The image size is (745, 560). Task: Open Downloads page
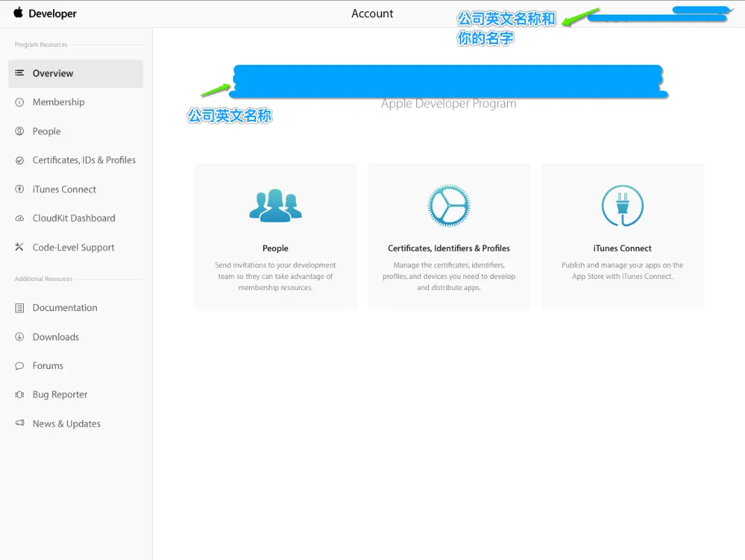pyautogui.click(x=56, y=337)
